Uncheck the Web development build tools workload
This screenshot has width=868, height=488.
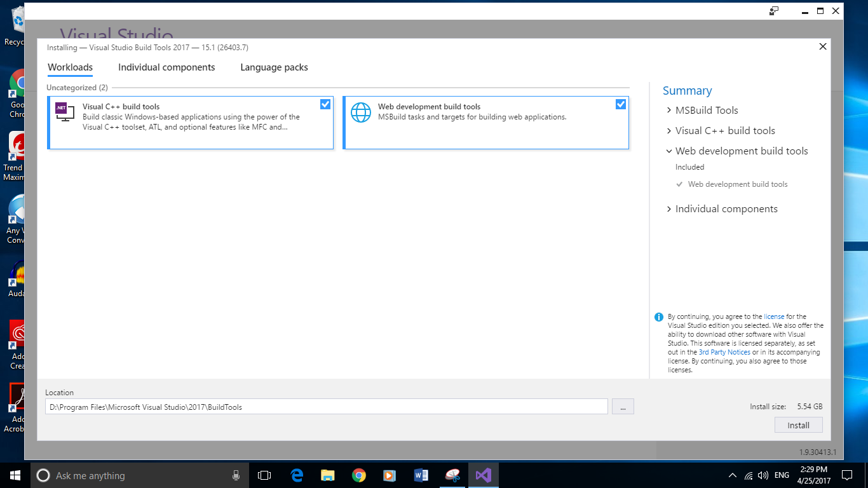620,104
